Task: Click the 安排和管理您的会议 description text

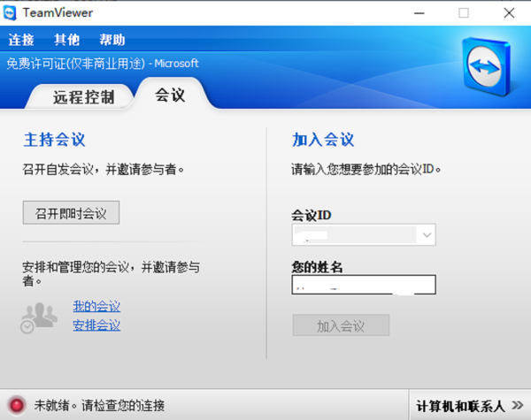Action: coord(112,273)
